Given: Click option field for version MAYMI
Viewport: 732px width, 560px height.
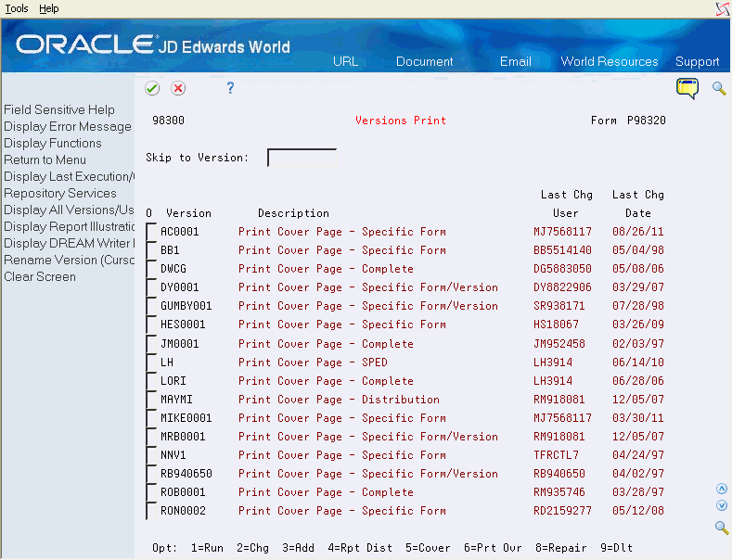Looking at the screenshot, I should [x=151, y=400].
